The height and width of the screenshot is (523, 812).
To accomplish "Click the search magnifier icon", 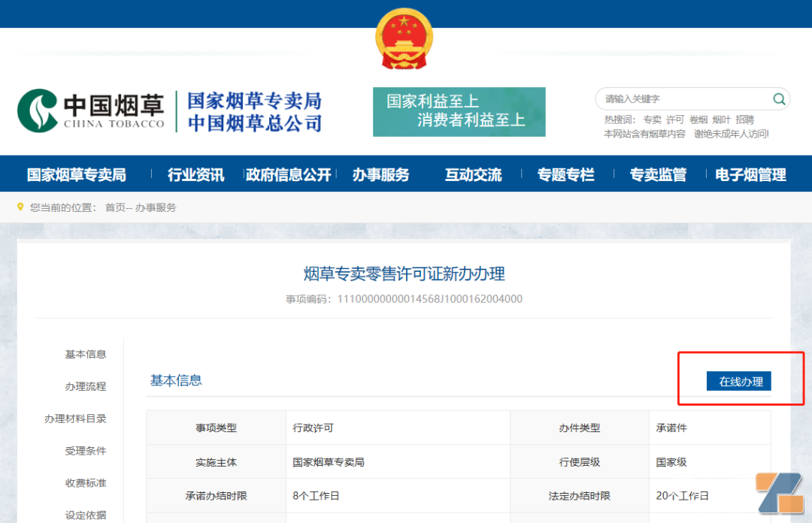I will click(779, 98).
